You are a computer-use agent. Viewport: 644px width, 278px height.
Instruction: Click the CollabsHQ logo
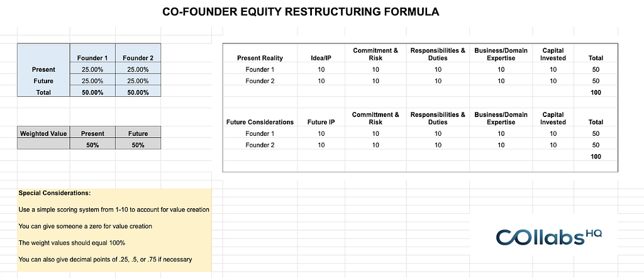tap(549, 237)
